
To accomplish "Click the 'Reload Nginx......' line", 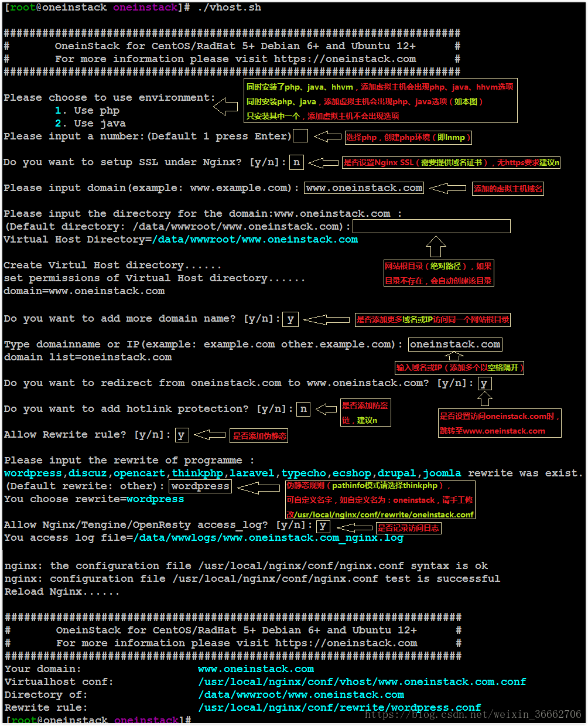I will click(x=62, y=592).
